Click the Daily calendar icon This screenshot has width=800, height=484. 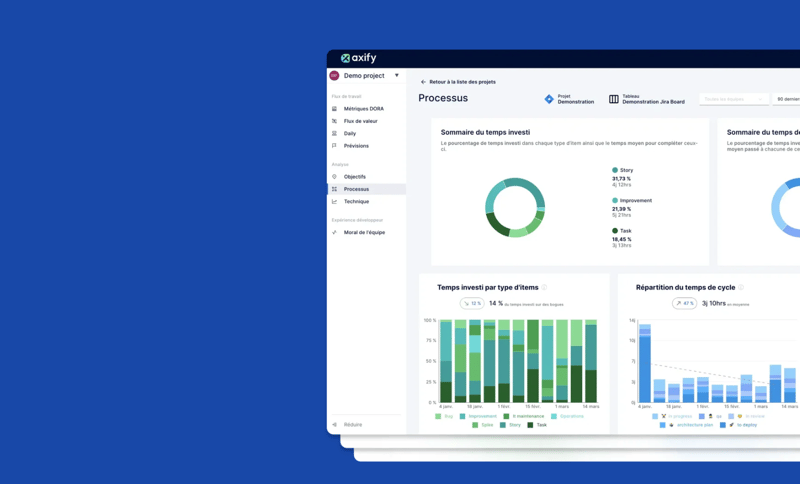click(x=334, y=133)
